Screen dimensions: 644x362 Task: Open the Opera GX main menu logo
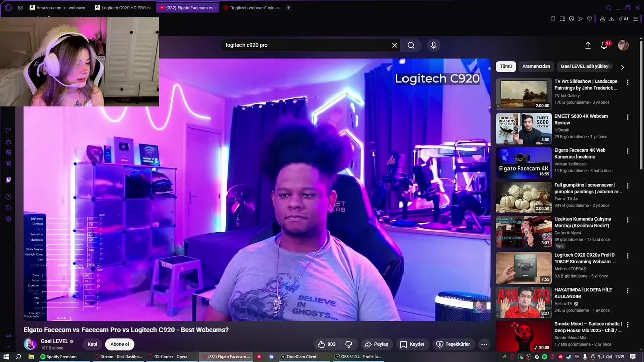tap(8, 8)
